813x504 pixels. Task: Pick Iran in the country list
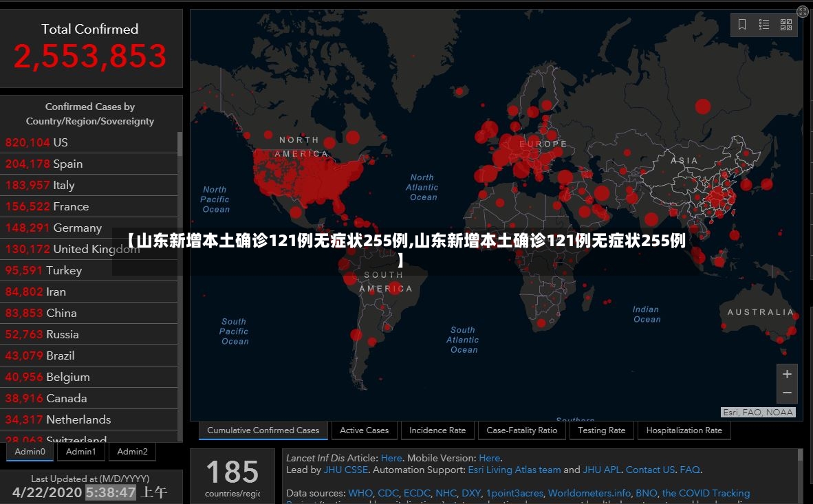coord(89,291)
